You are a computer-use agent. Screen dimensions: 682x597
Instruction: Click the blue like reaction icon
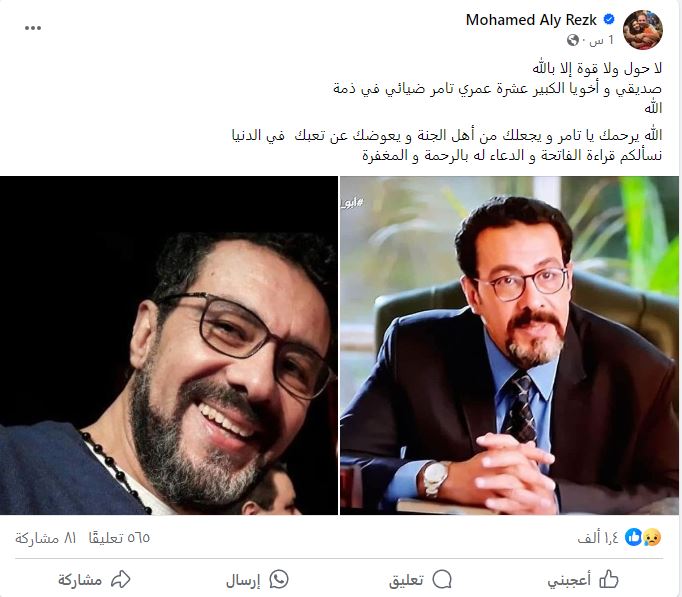[x=634, y=538]
